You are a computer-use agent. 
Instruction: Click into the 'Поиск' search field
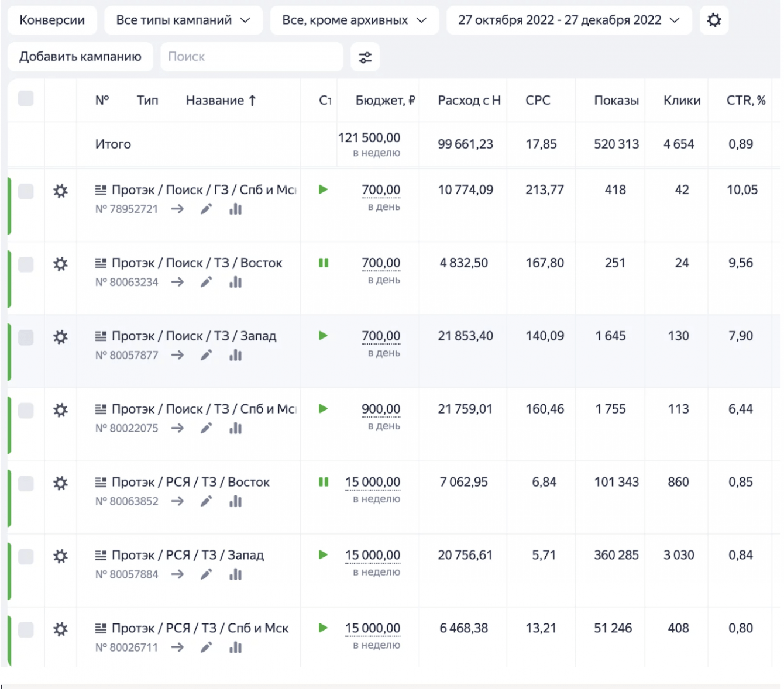click(x=252, y=57)
